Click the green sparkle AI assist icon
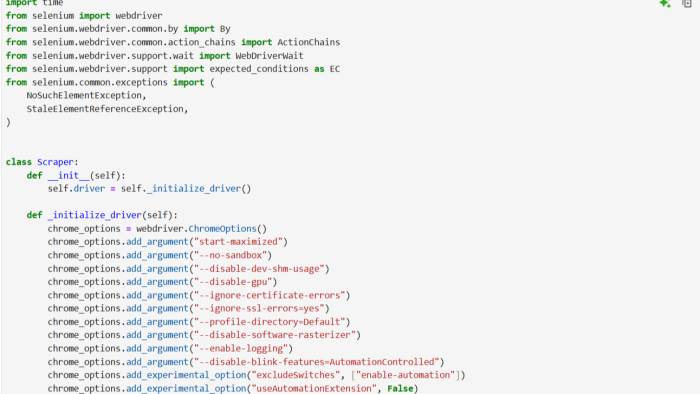The height and width of the screenshot is (394, 700). point(665,4)
